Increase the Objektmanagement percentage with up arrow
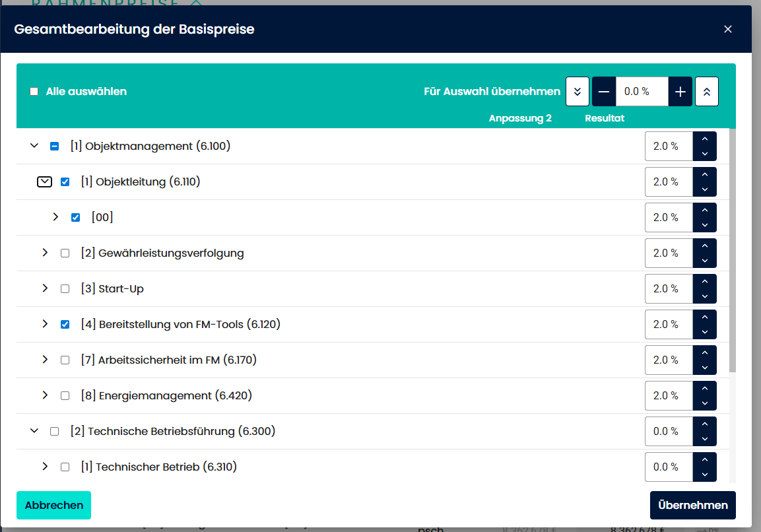The height and width of the screenshot is (532, 761). coord(705,139)
